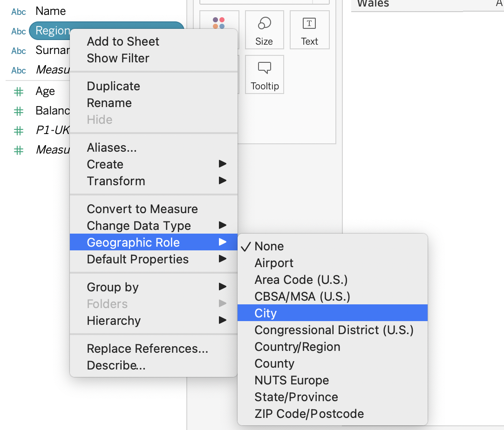504x430 pixels.
Task: Click number type icon beside Balance field
Action: tap(19, 111)
